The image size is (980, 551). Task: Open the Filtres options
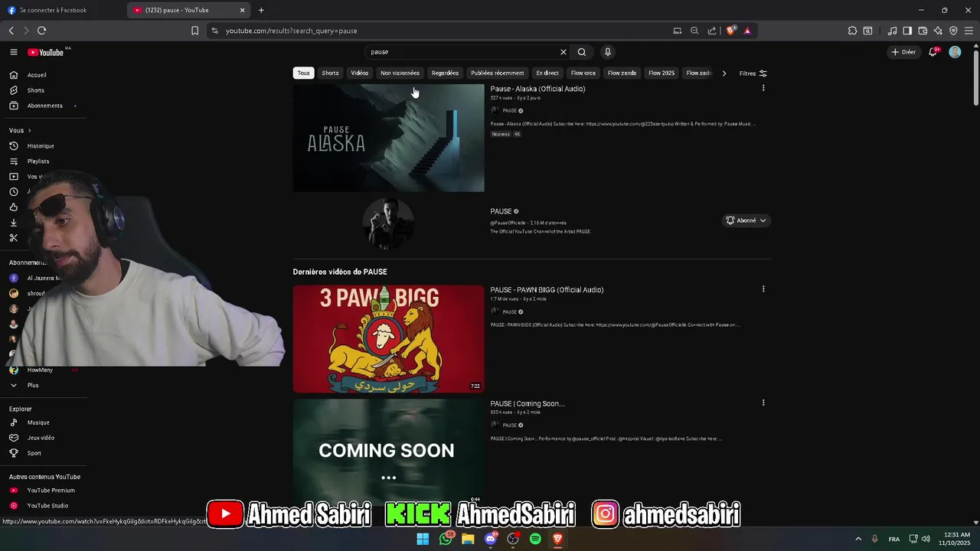tap(753, 73)
